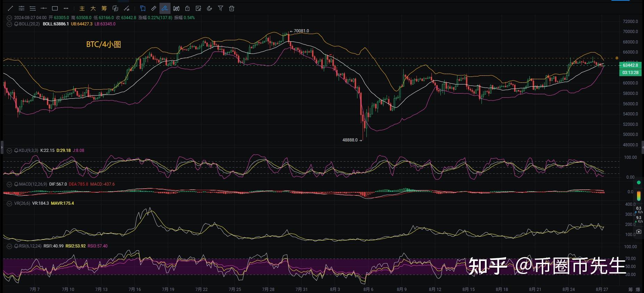Click the 48888.0 low price label
The width and height of the screenshot is (644, 293).
[x=350, y=140]
